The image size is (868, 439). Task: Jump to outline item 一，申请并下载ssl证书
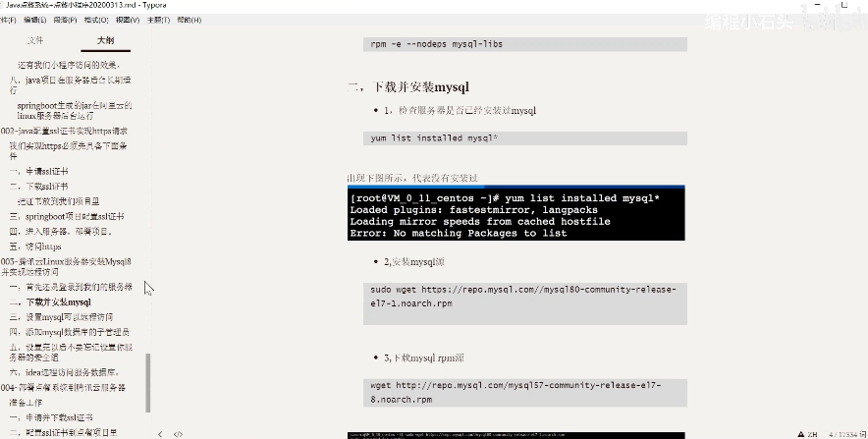(x=51, y=417)
